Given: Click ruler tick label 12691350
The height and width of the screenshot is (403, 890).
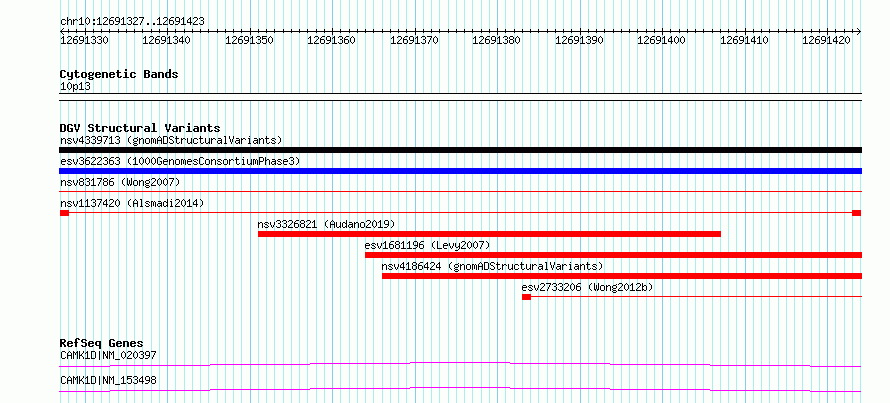Looking at the screenshot, I should point(249,40).
